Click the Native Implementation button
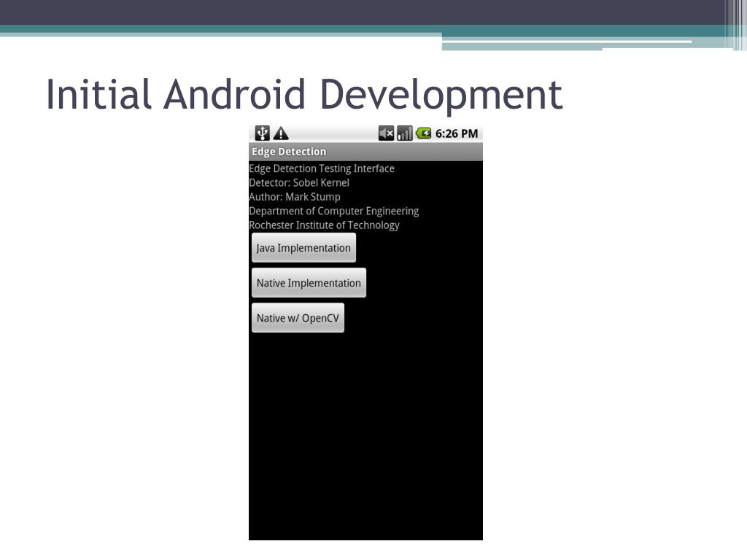 tap(309, 283)
